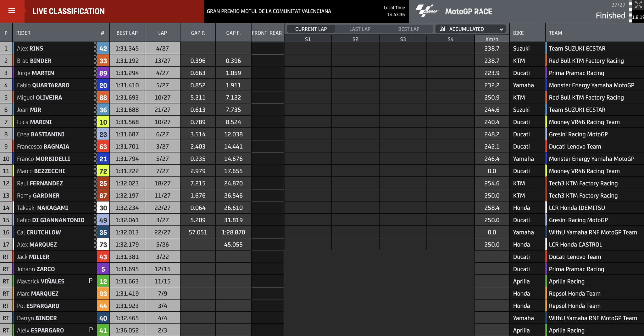Viewport: 644px width, 336px height.
Task: Switch to LAST LAP view
Action: pyautogui.click(x=360, y=29)
